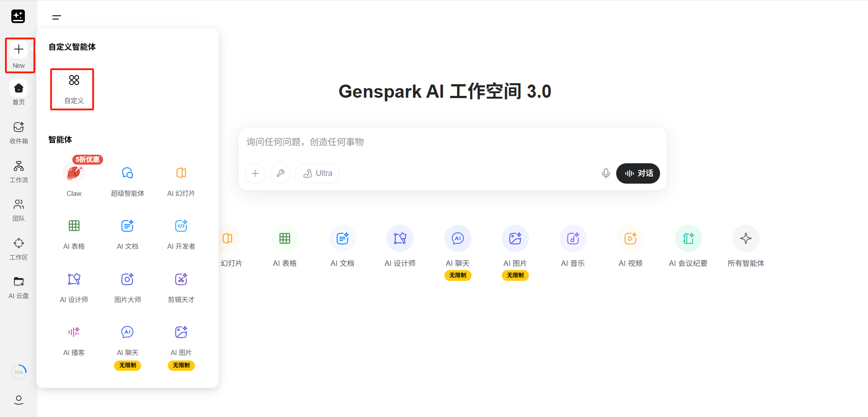Open the 自定义 custom agent option
Image resolution: width=868 pixels, height=417 pixels.
tap(74, 89)
